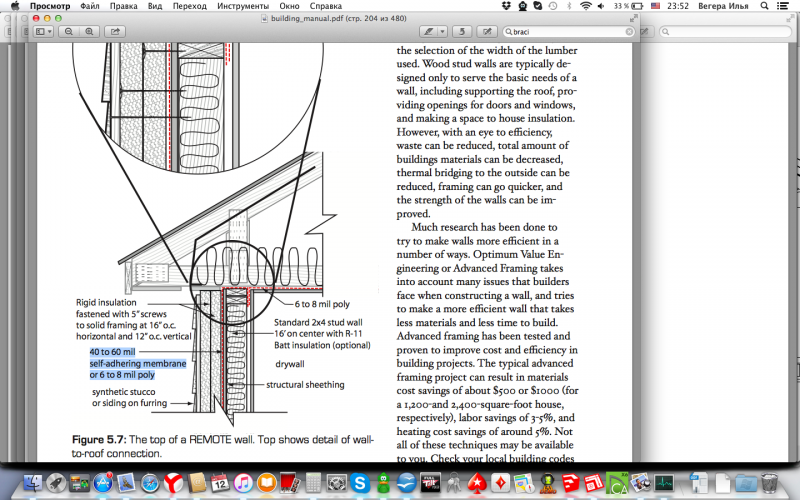The width and height of the screenshot is (800, 500).
Task: Open the Share button in the toolbar
Action: coord(116,31)
